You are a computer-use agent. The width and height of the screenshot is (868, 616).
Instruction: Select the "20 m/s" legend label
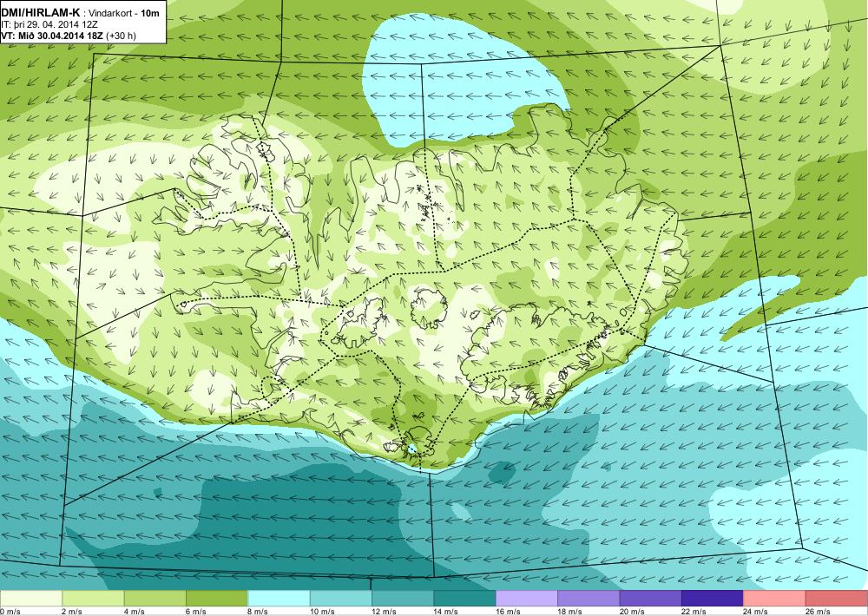point(633,612)
